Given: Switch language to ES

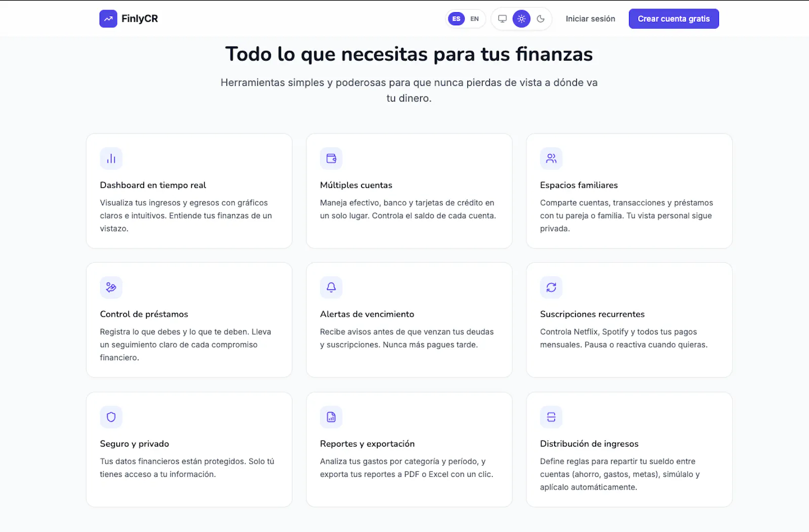Looking at the screenshot, I should (456, 19).
